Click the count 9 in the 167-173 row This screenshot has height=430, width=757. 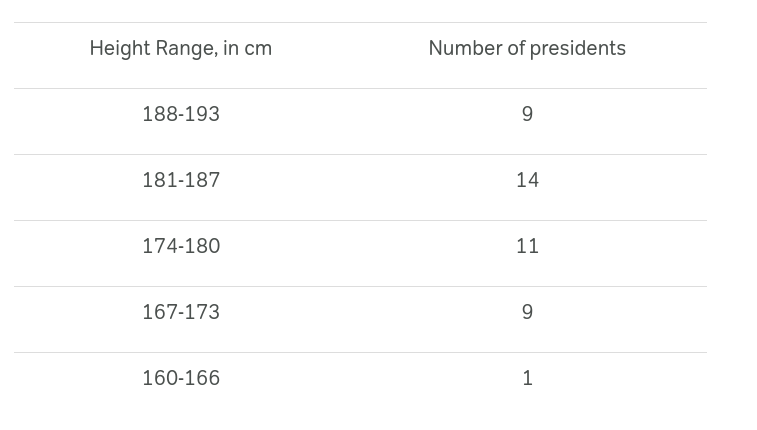click(x=527, y=313)
